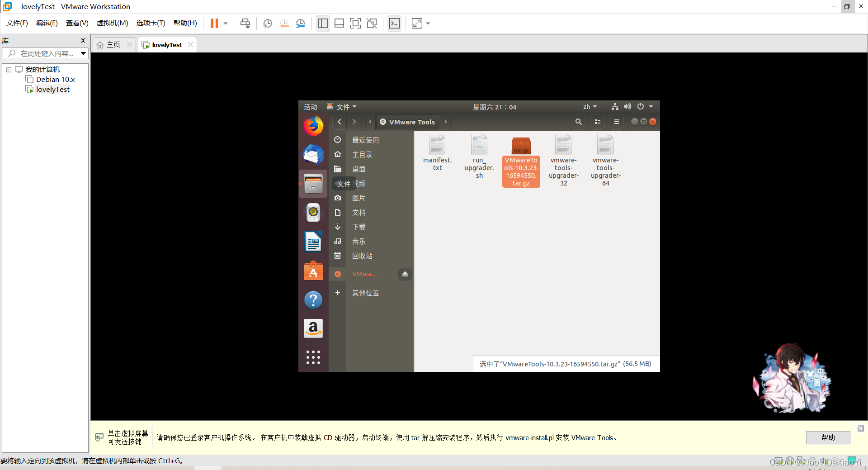
Task: Close the lovelyTest tab
Action: (191, 44)
